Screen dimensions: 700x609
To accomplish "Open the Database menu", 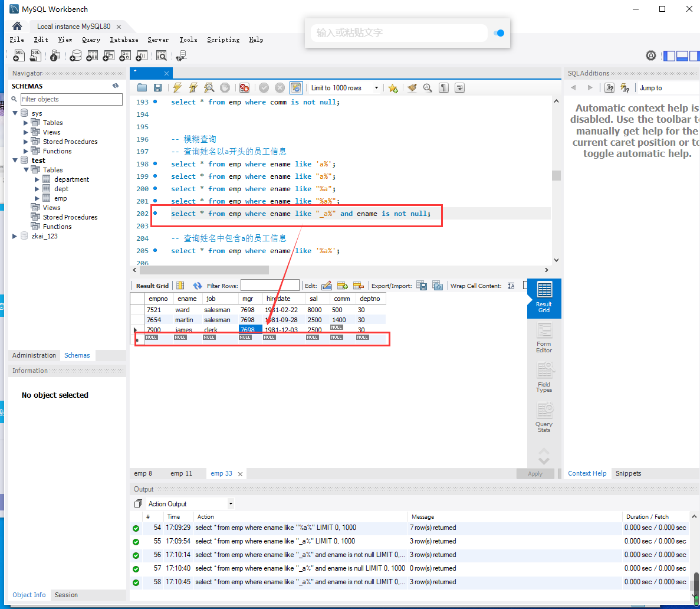I will tap(124, 40).
